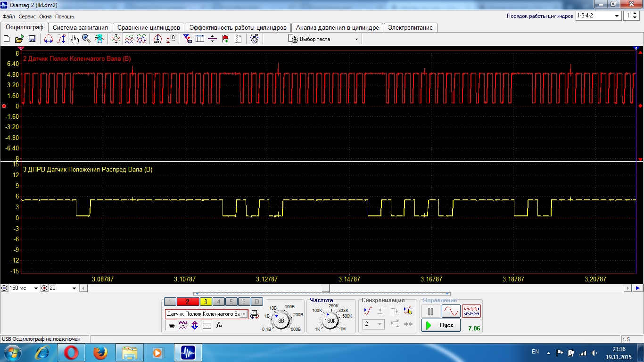The height and width of the screenshot is (362, 644).
Task: Expand the cylinder number dropdown showing 1
Action: pyautogui.click(x=631, y=16)
